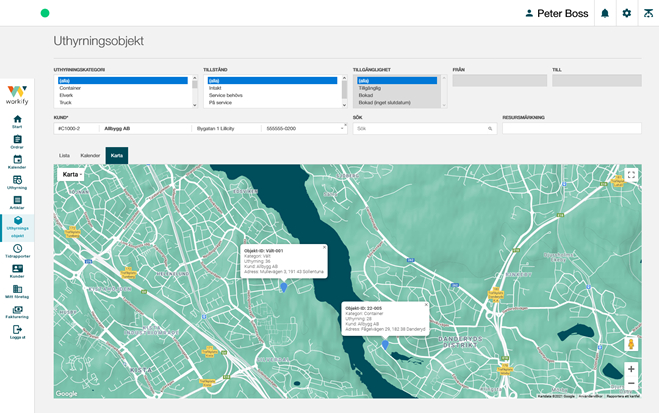The height and width of the screenshot is (413, 659).
Task: Open the Kalender sidebar icon
Action: [x=17, y=161]
